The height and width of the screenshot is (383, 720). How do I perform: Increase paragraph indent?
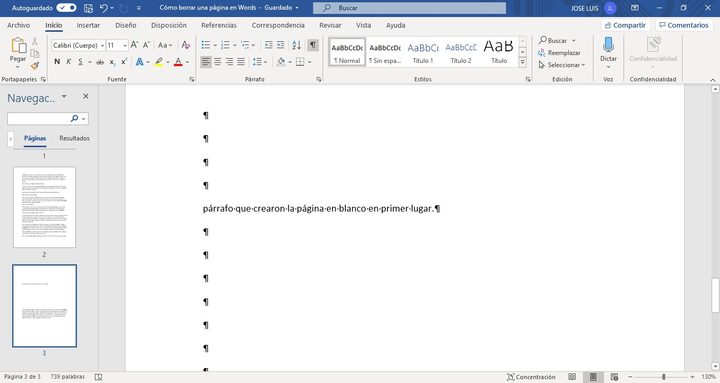(280, 45)
